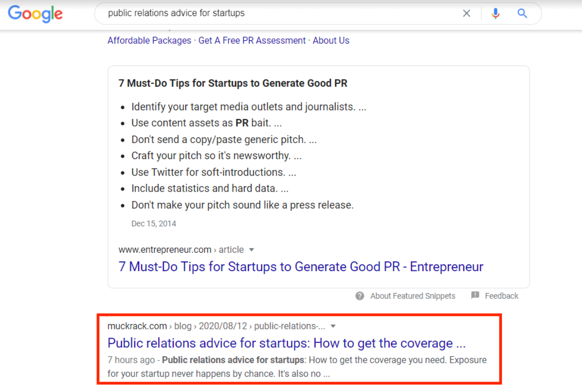Image resolution: width=582 pixels, height=392 pixels.
Task: Open About Featured Snippets text link
Action: tap(413, 296)
